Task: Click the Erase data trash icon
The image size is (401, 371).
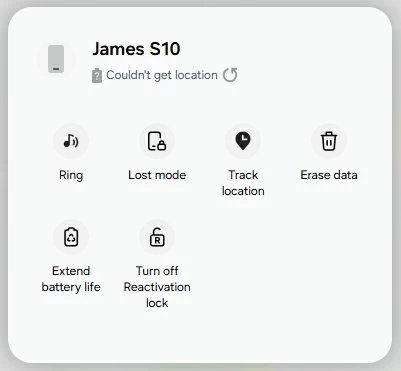Action: coord(329,141)
